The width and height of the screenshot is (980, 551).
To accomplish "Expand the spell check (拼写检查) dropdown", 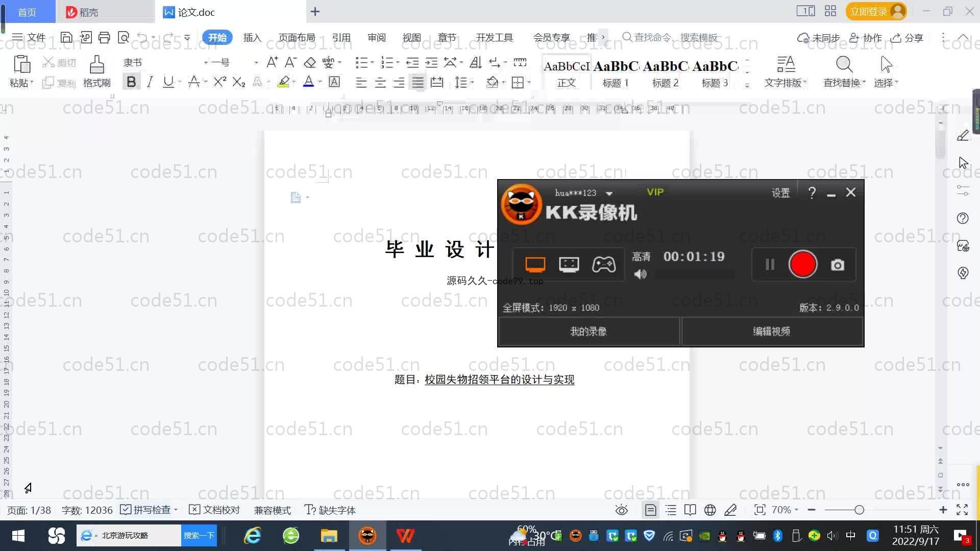I will point(176,510).
